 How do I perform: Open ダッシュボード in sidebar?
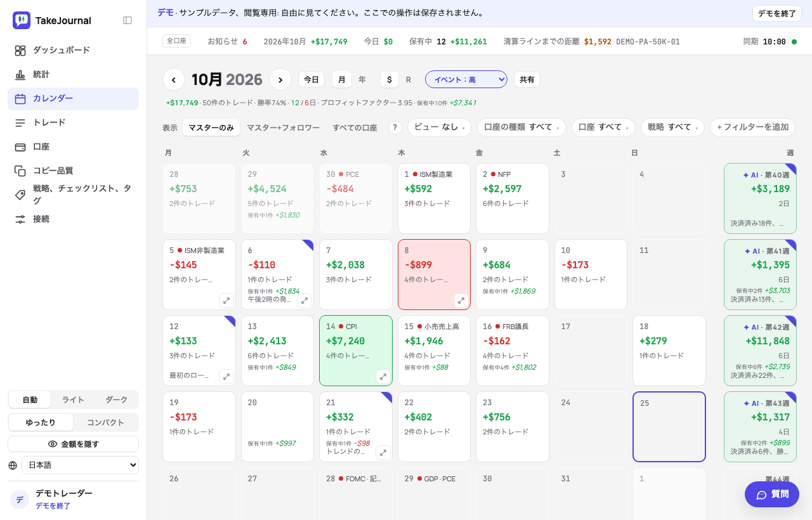[x=73, y=50]
